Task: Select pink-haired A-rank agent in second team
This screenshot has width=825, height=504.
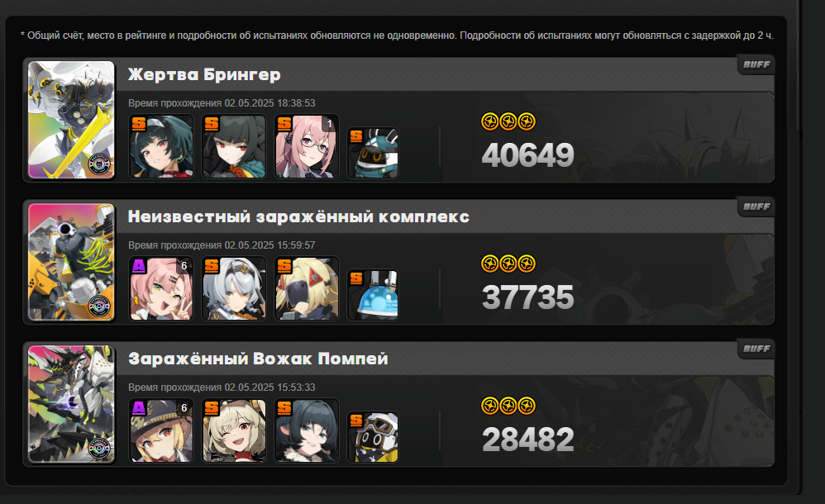Action: coord(161,288)
